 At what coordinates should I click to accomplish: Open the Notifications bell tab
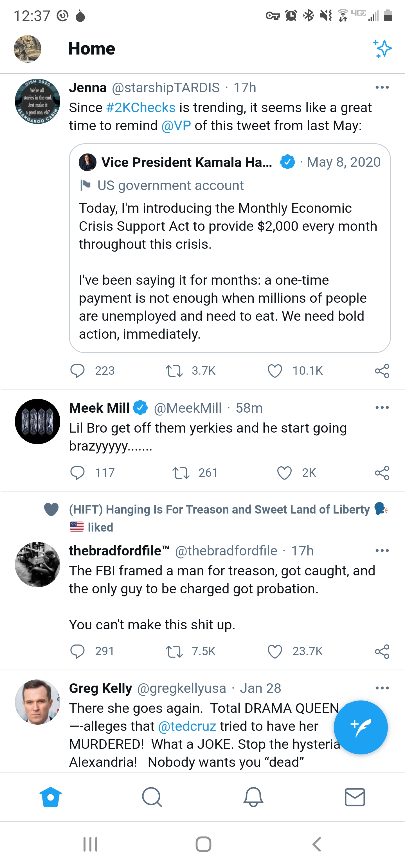tap(253, 797)
